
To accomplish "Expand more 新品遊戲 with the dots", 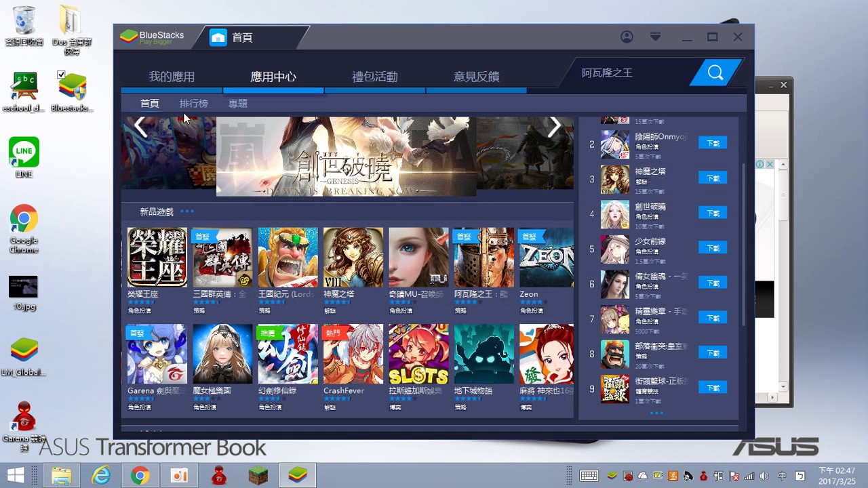I will pyautogui.click(x=187, y=211).
